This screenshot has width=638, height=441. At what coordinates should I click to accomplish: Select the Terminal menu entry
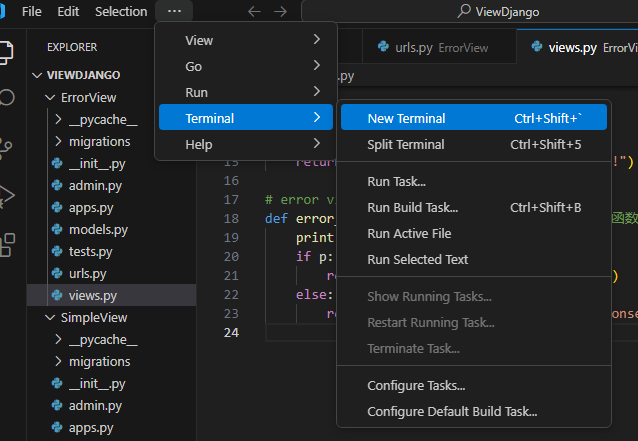(x=246, y=118)
